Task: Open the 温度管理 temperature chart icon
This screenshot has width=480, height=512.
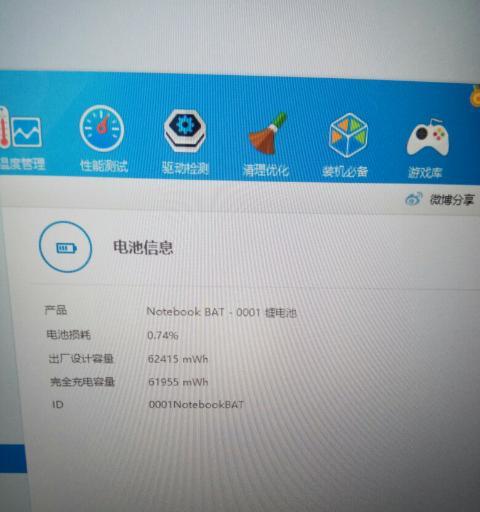Action: [21, 128]
